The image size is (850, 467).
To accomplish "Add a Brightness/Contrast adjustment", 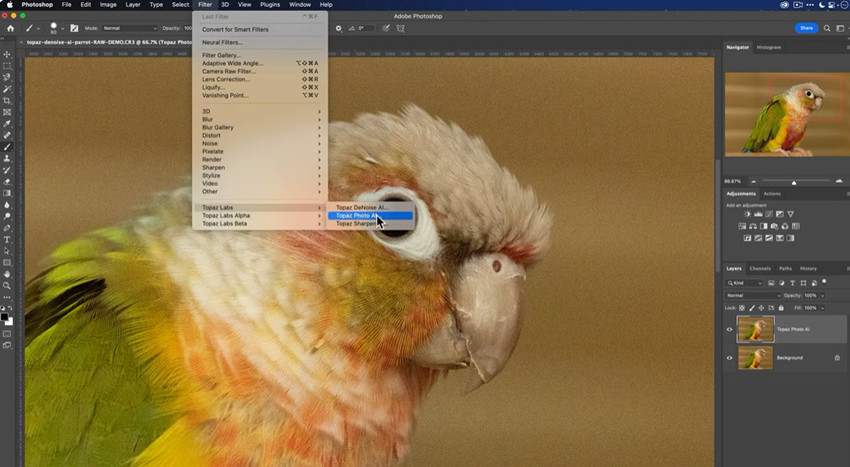I will [x=747, y=214].
